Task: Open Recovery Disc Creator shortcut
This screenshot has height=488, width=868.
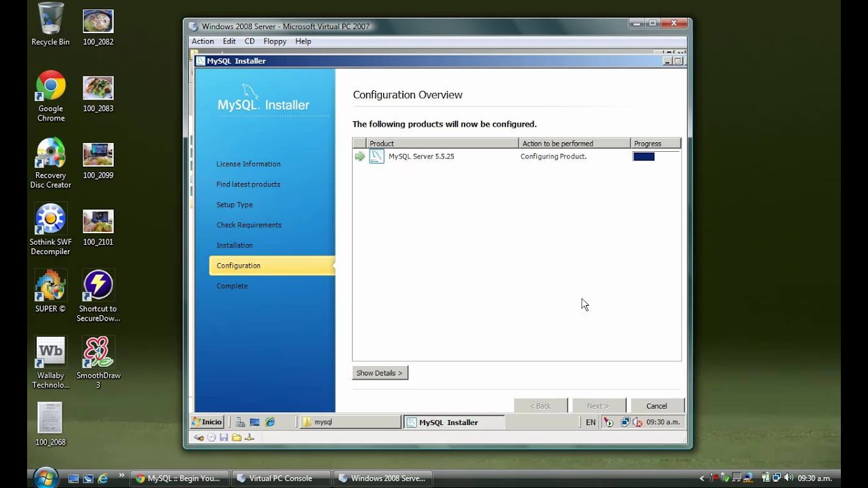Action: tap(50, 163)
